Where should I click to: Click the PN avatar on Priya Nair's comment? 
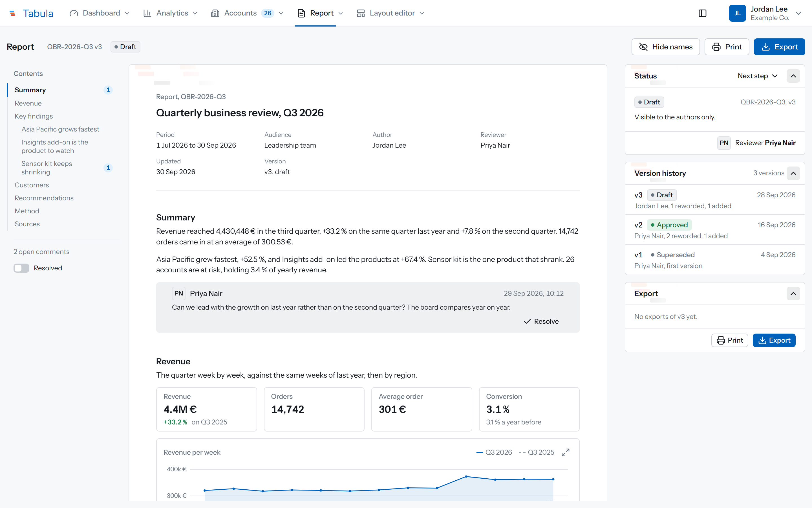pos(178,293)
